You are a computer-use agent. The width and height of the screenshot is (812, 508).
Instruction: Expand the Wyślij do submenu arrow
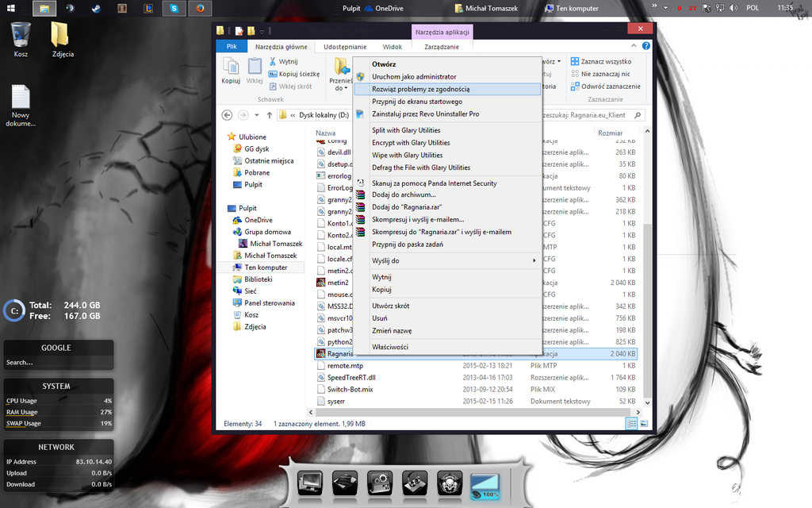click(x=534, y=260)
